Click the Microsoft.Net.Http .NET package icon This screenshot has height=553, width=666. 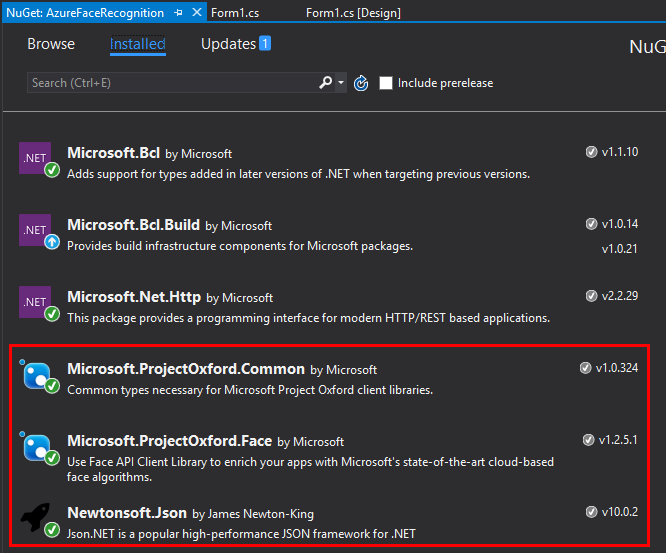click(35, 302)
